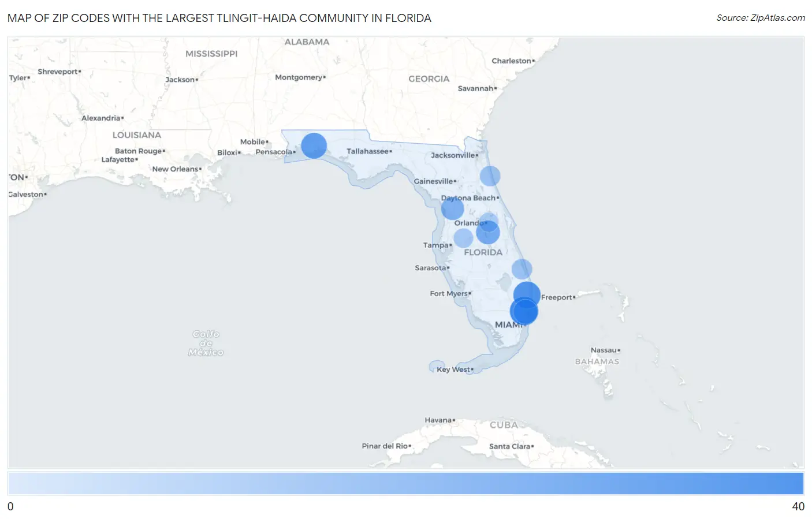Click the Sarasota city label
The height and width of the screenshot is (519, 812).
point(431,268)
